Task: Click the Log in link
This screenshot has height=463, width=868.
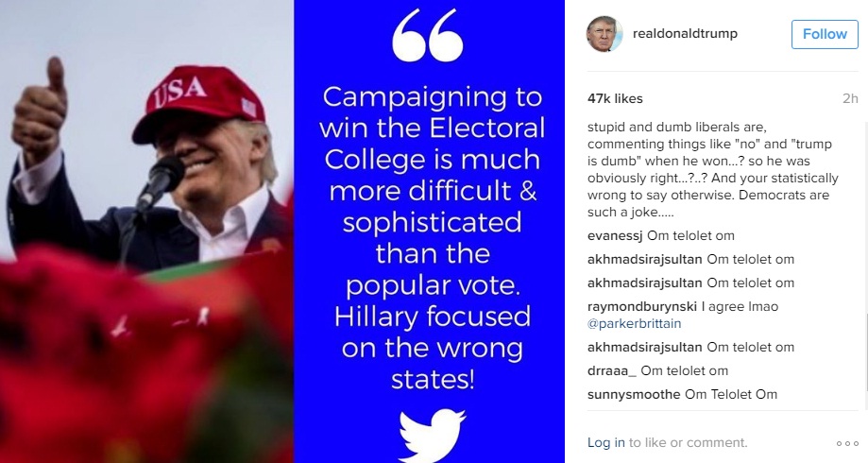Action: point(605,442)
